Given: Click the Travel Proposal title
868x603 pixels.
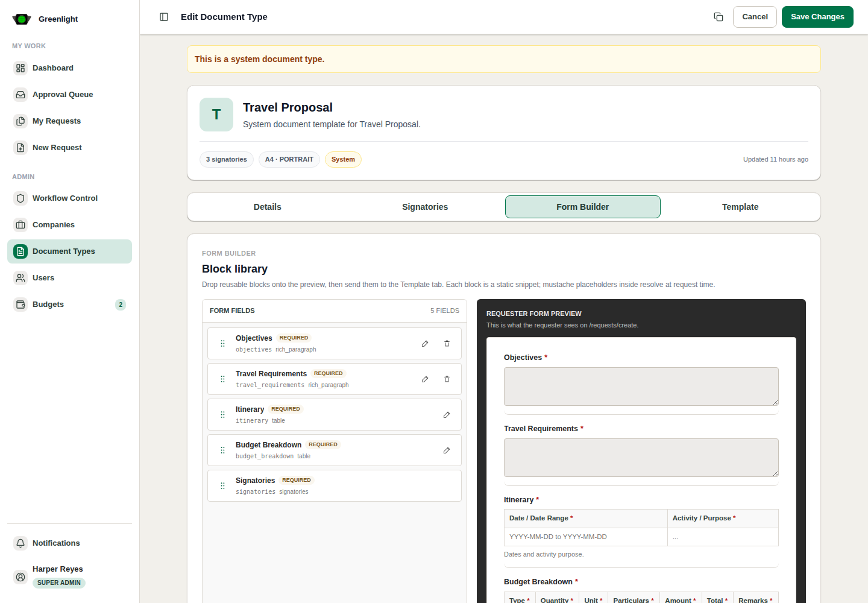Looking at the screenshot, I should [288, 107].
